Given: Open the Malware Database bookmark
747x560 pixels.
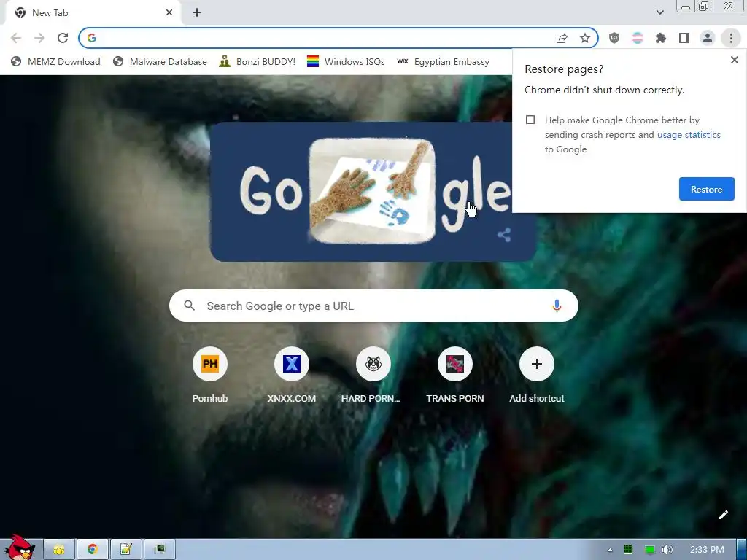Looking at the screenshot, I should (160, 61).
